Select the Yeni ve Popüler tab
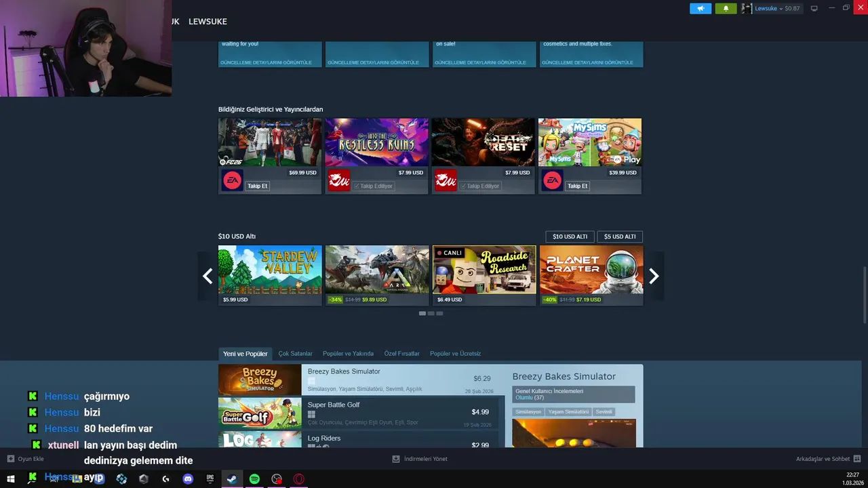868x488 pixels. pyautogui.click(x=245, y=354)
